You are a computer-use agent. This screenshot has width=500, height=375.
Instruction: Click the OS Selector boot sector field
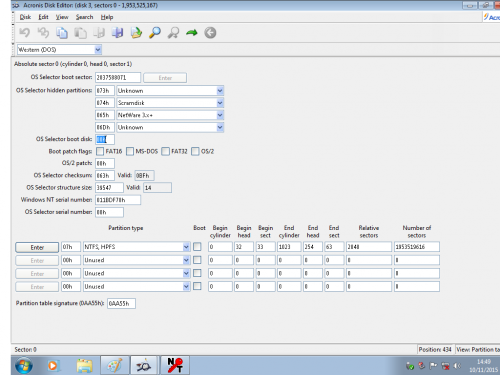118,78
